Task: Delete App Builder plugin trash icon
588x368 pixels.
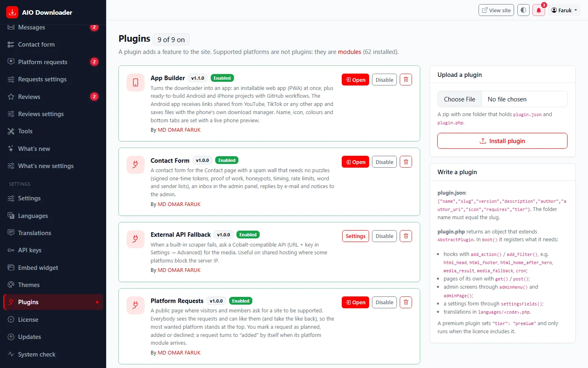Action: click(406, 80)
